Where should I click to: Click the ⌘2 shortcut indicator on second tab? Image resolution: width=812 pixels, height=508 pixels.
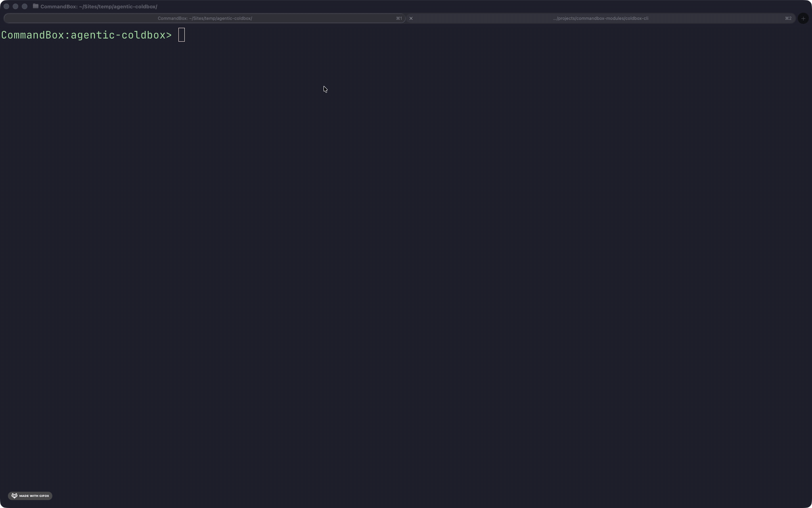788,18
